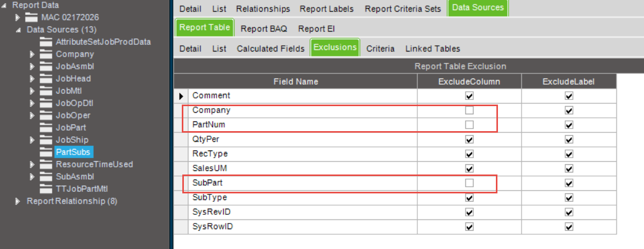Expand the Report Relationship node
The width and height of the screenshot is (644, 249).
coord(18,201)
